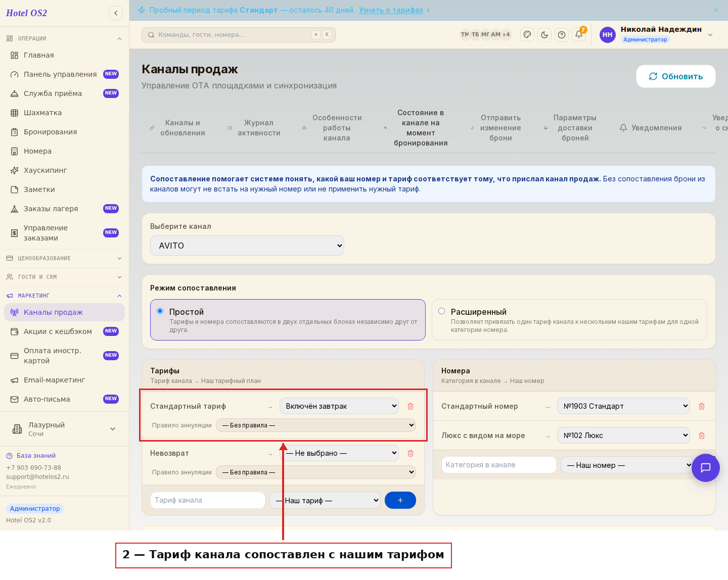Click the Тариф канала input field
The image size is (728, 580).
pos(208,500)
